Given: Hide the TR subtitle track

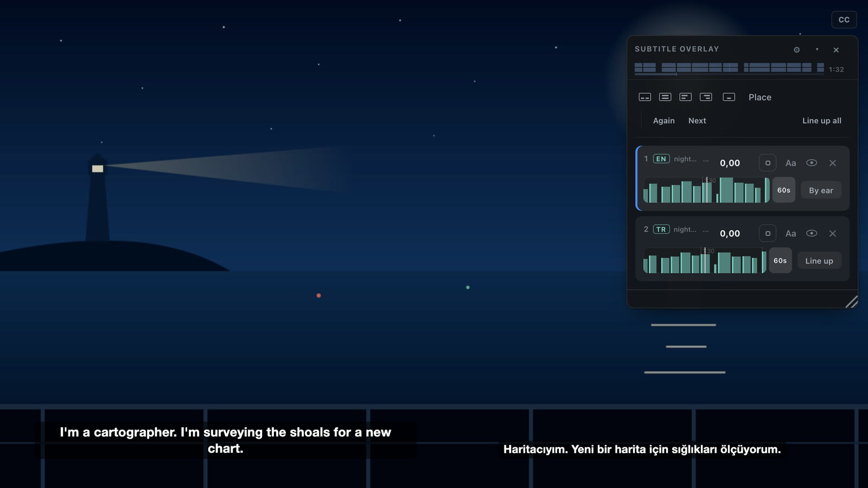Looking at the screenshot, I should coord(812,233).
